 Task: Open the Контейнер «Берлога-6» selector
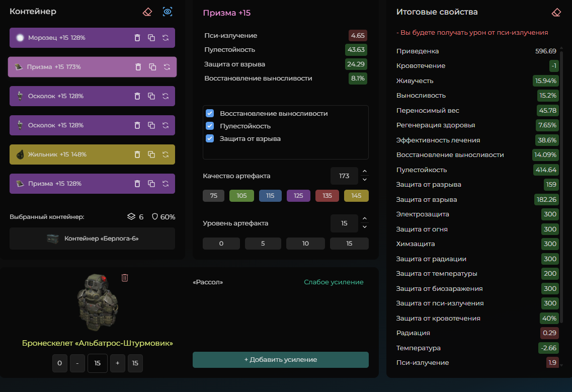point(92,239)
